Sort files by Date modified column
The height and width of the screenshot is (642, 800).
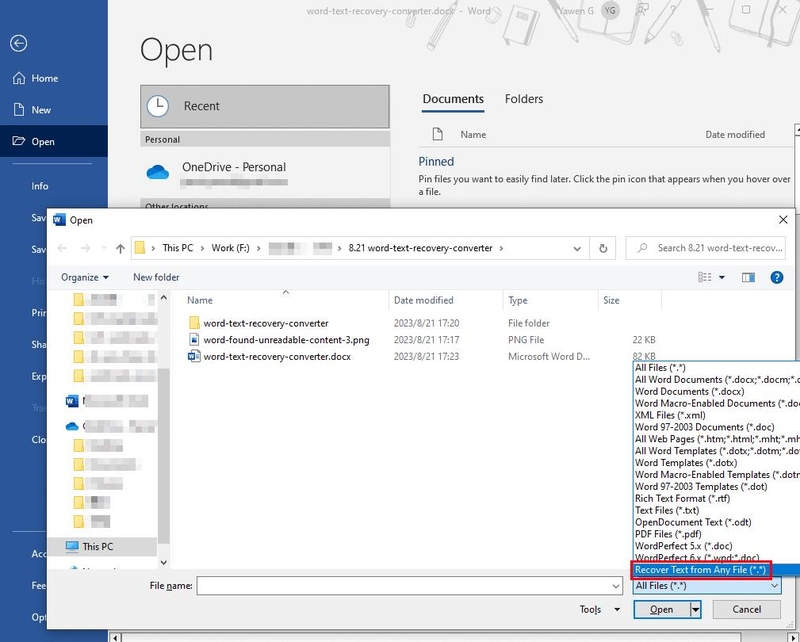coord(423,300)
